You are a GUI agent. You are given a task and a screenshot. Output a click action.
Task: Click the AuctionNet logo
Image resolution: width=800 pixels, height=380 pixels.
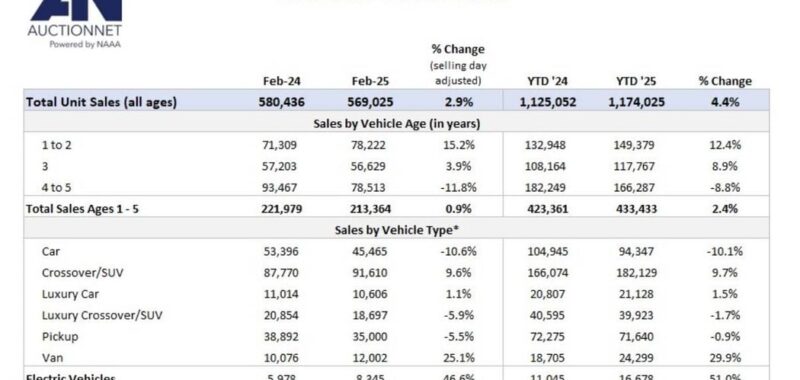74,24
